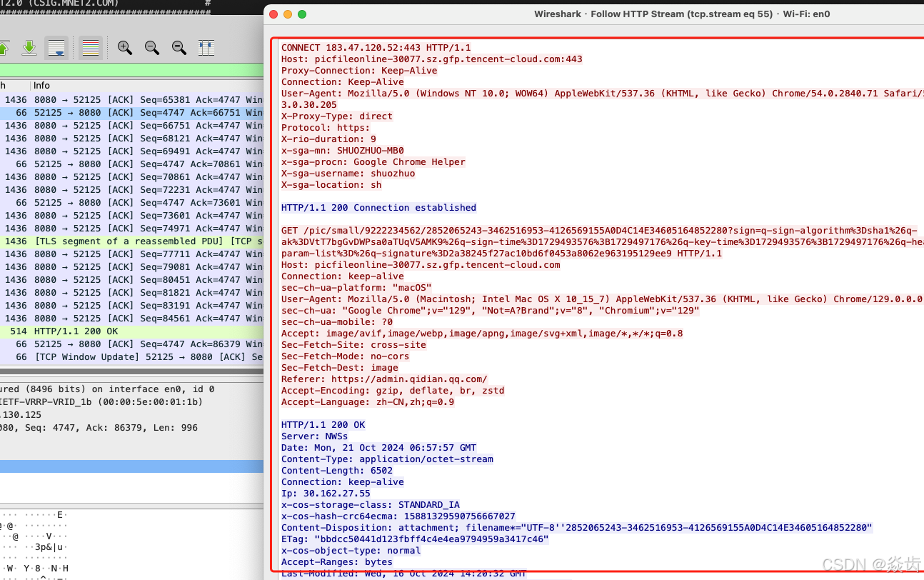Click Accept-Ranges: bytes line
Screen dimensions: 924x580
coord(337,562)
